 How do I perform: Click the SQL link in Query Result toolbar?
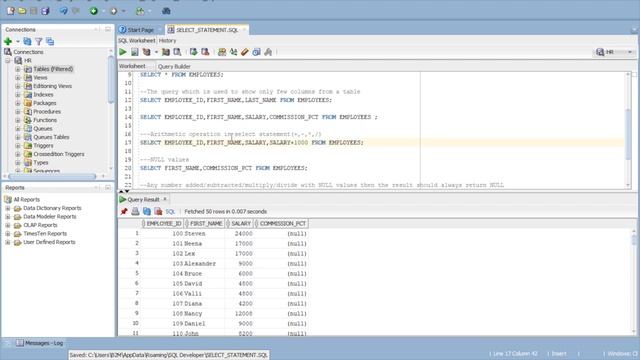coord(170,211)
